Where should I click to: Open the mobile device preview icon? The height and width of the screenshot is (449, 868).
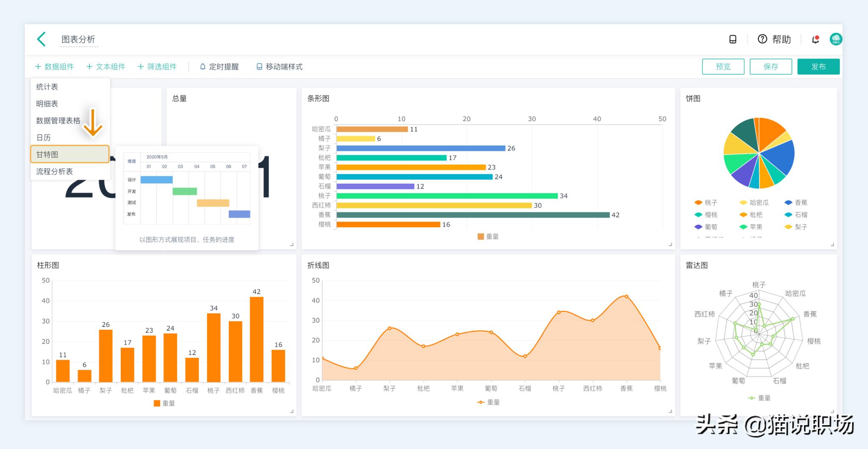732,39
